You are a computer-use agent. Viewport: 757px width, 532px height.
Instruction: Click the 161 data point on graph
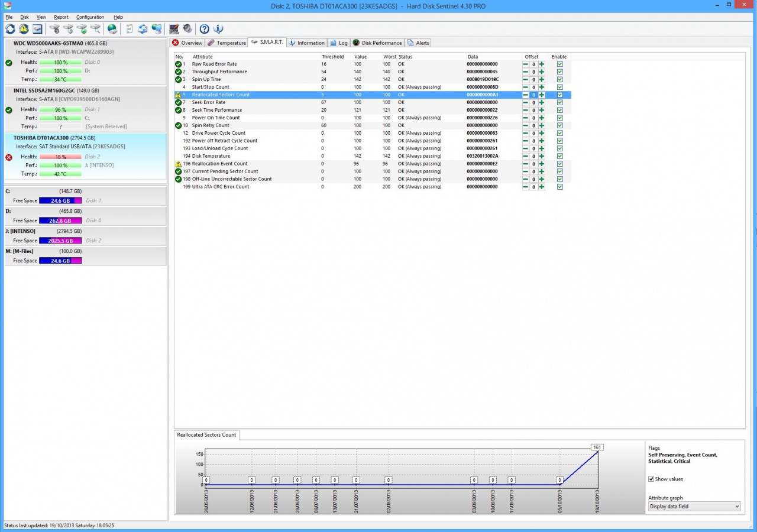[597, 447]
